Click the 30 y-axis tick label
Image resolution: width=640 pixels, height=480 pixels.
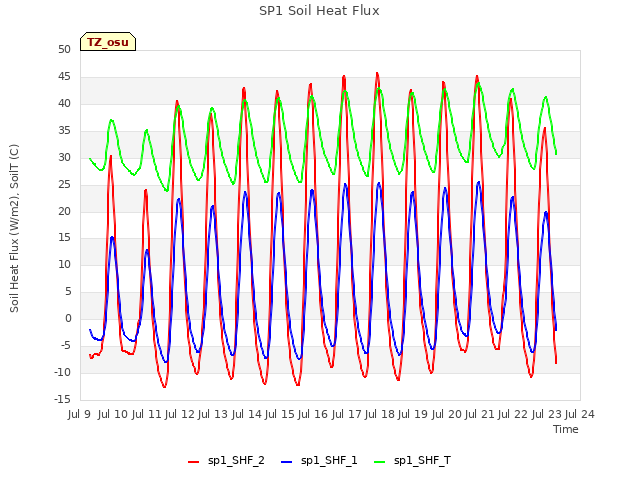tap(64, 158)
